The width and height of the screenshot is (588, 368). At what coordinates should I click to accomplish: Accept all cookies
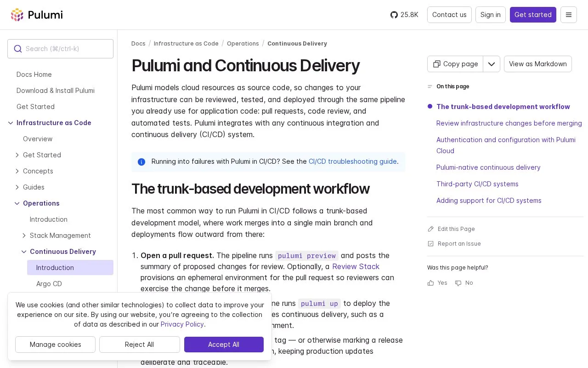[x=224, y=345]
